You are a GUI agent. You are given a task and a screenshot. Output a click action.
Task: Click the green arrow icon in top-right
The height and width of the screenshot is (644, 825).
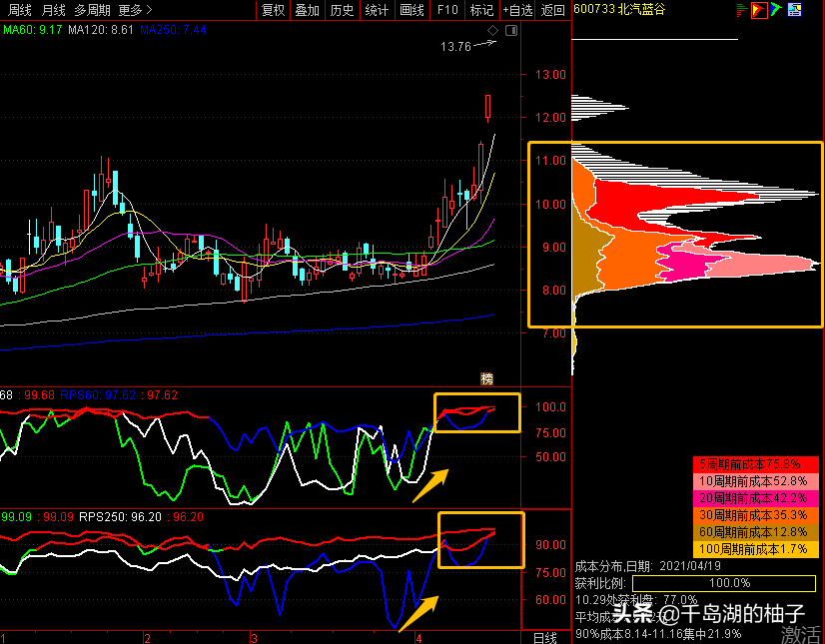point(776,10)
